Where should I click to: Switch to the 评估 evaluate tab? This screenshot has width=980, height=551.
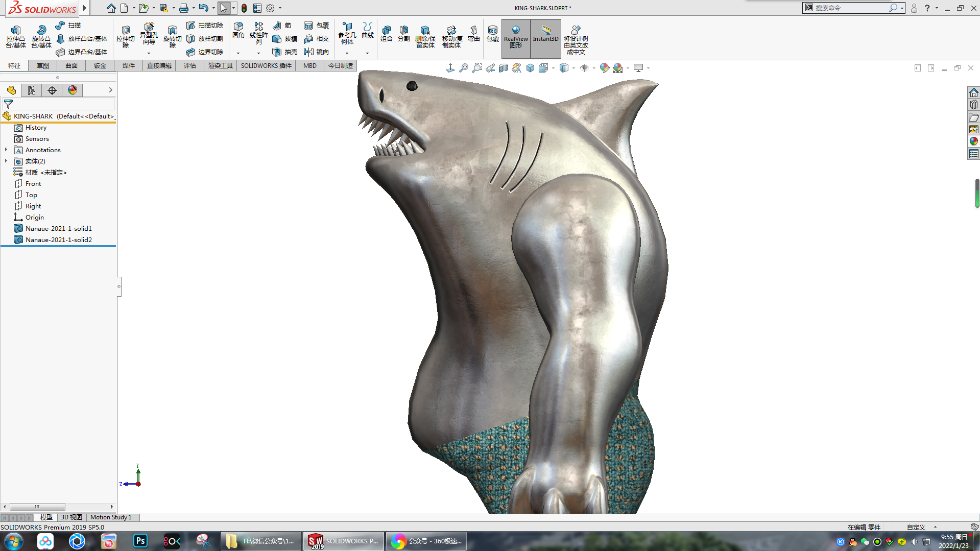tap(190, 65)
